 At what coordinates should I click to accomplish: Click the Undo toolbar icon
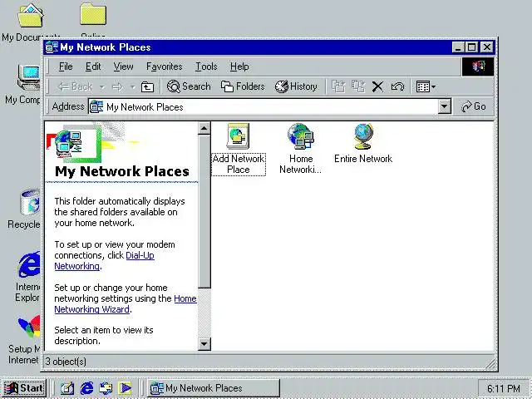coord(397,86)
